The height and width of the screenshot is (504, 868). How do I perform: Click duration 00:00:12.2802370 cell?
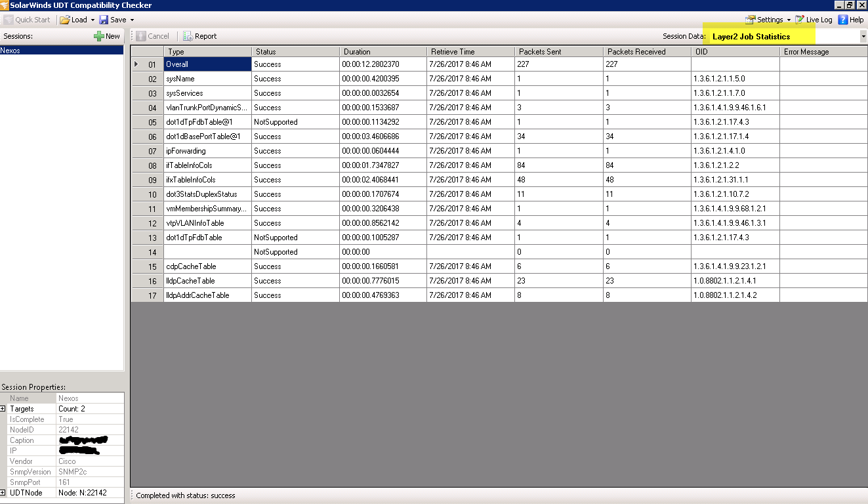[x=383, y=64]
